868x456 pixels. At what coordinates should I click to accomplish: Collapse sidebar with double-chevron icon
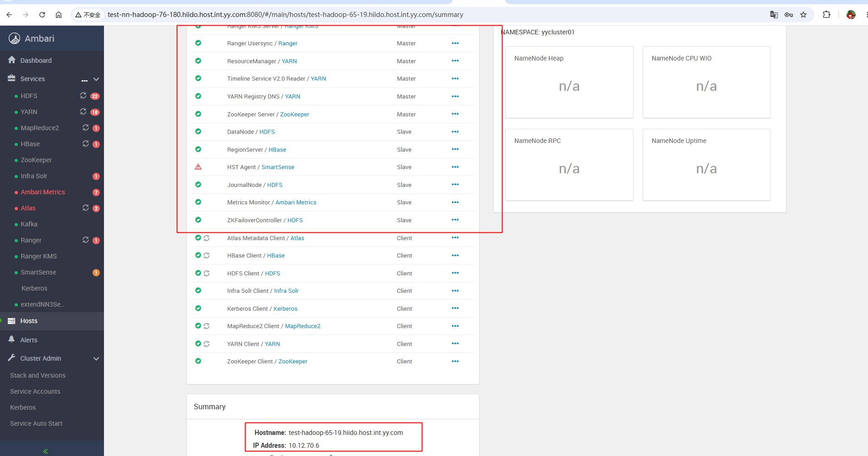coord(45,451)
